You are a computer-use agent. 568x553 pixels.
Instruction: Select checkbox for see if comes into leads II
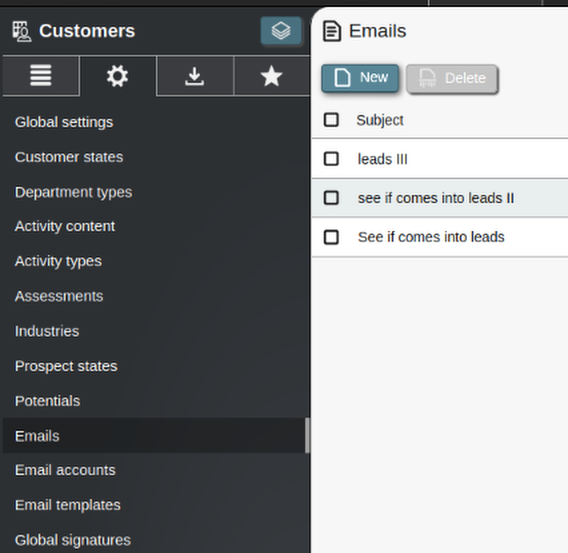(331, 198)
